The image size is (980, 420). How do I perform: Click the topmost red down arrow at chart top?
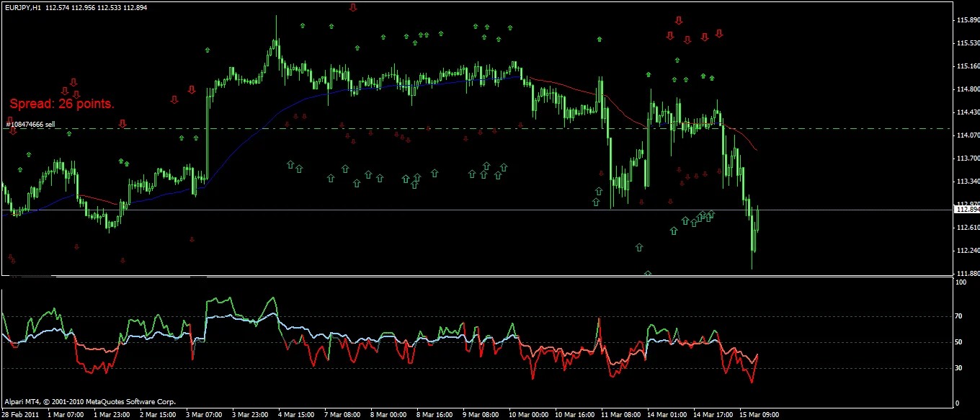click(x=353, y=8)
